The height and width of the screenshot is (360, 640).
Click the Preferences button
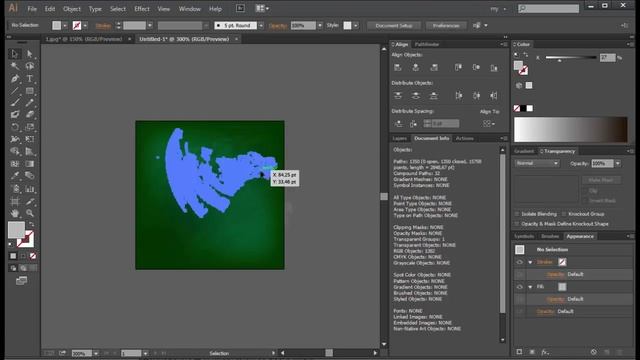446,25
